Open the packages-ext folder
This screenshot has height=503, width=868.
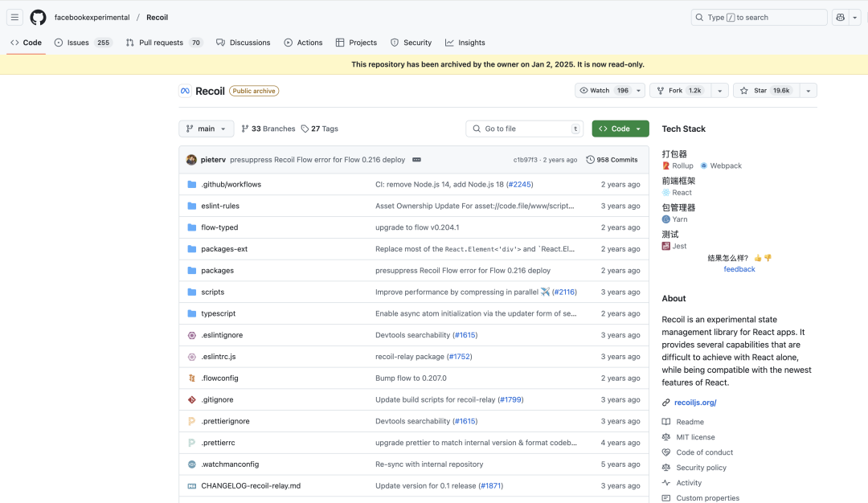pos(224,249)
